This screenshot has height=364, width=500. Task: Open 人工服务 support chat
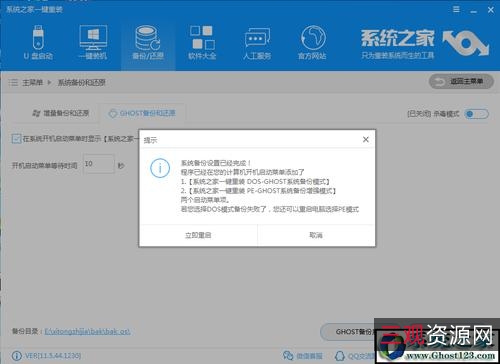tap(257, 43)
